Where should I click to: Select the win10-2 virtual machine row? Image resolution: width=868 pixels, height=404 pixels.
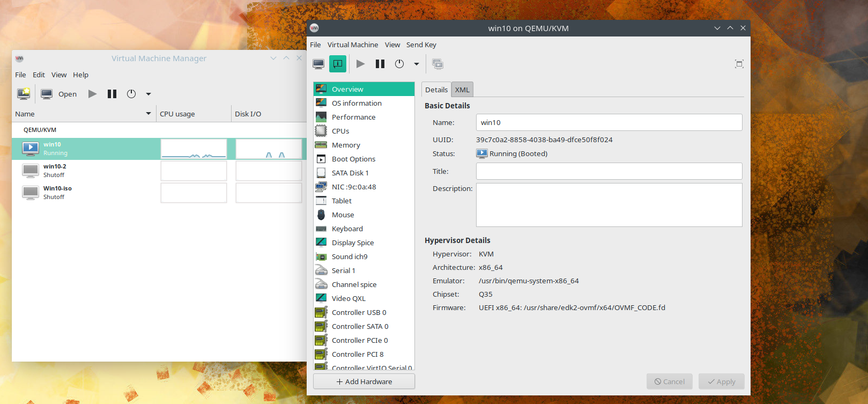159,171
